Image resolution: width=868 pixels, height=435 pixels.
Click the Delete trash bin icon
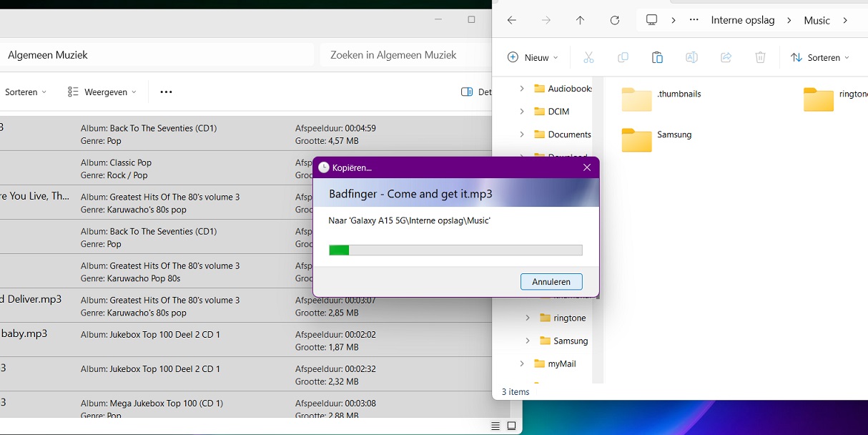760,58
